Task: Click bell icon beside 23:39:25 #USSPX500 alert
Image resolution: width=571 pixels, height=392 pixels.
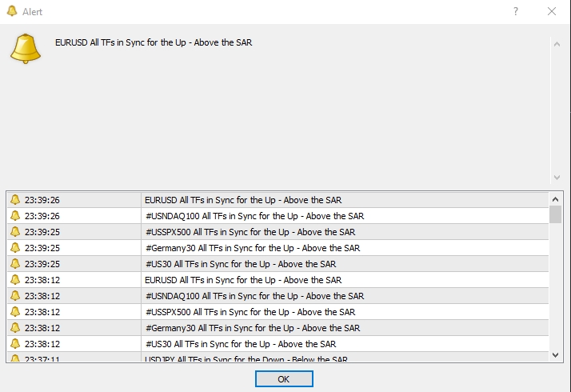Action: pos(15,232)
